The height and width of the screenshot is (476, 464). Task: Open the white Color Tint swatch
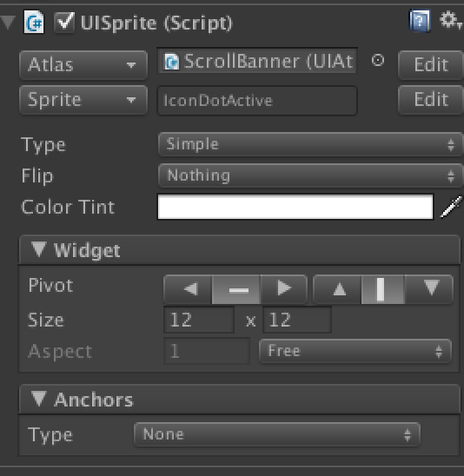pos(295,207)
